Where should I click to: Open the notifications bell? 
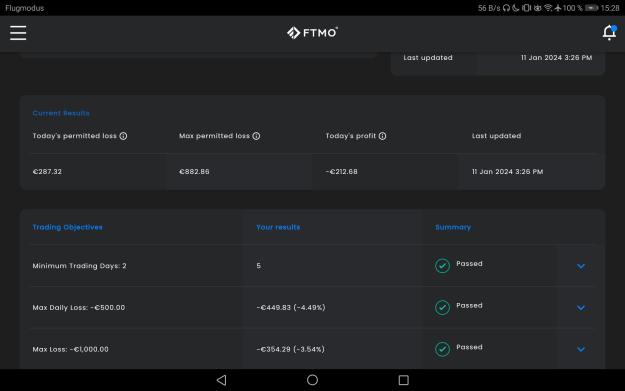pos(609,33)
